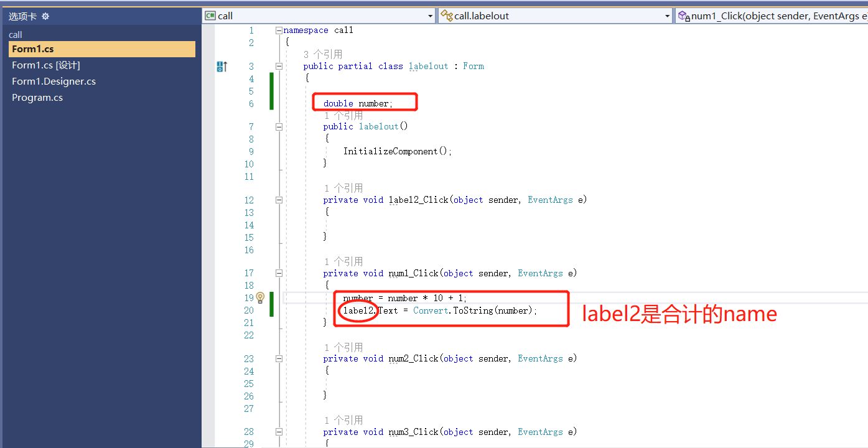Open the call project dropdown arrow
Screen dimensions: 868x448
tap(430, 16)
